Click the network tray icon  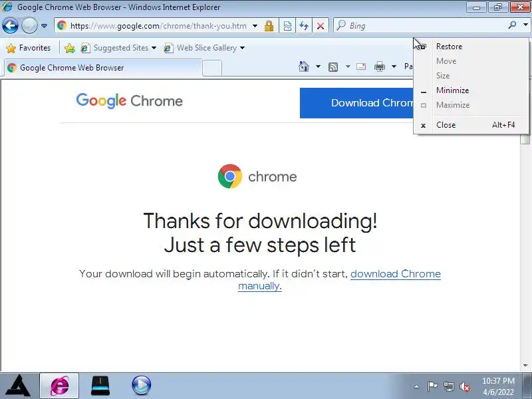click(x=448, y=386)
